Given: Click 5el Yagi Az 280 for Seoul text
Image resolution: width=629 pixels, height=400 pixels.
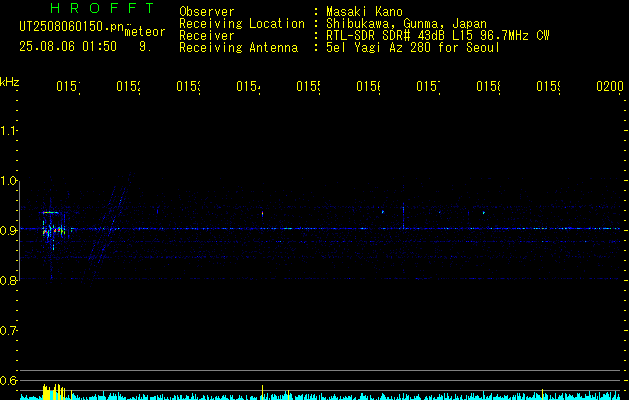Looking at the screenshot, I should [413, 48].
